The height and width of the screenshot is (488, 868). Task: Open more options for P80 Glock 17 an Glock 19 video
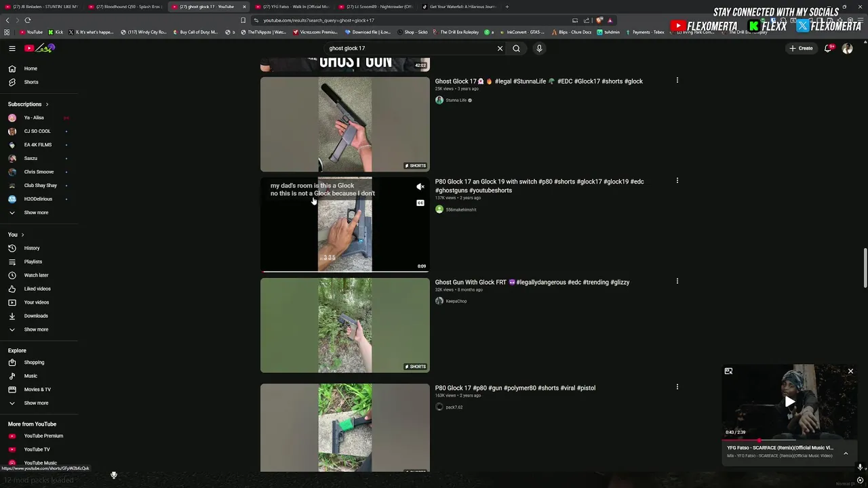point(677,181)
